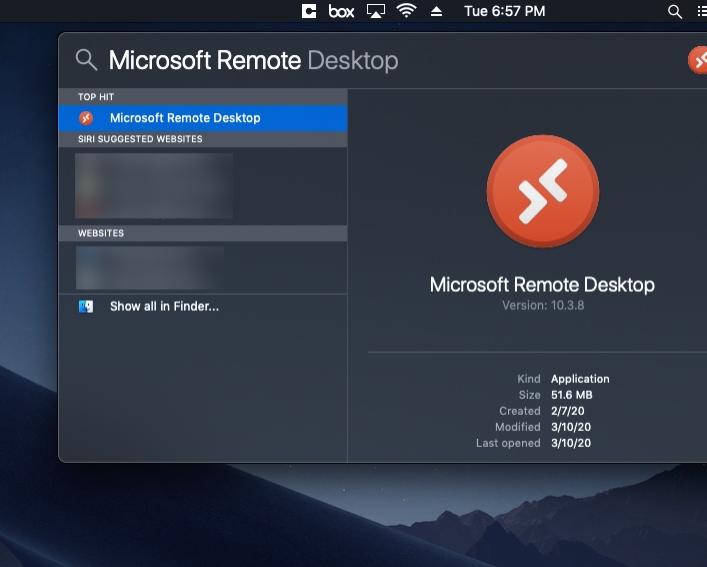Click the Microsoft Remote Desktop preview title

click(x=542, y=285)
